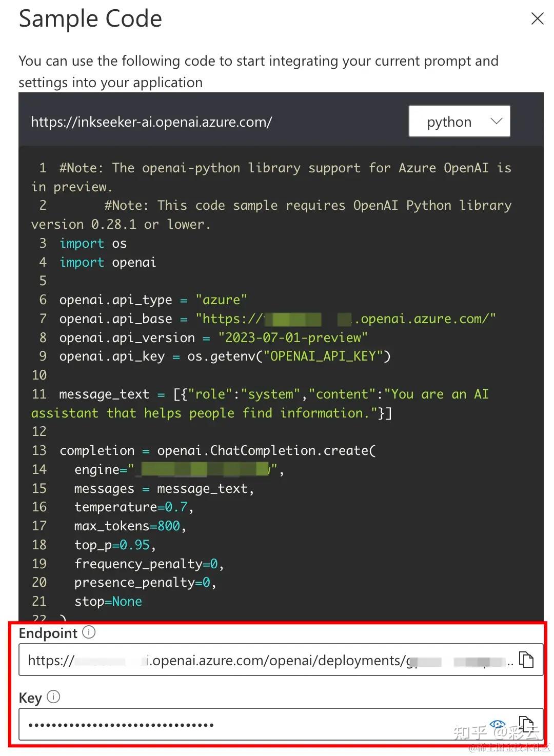Select the inkseeker-ai.openai.azure.com header text

(151, 122)
